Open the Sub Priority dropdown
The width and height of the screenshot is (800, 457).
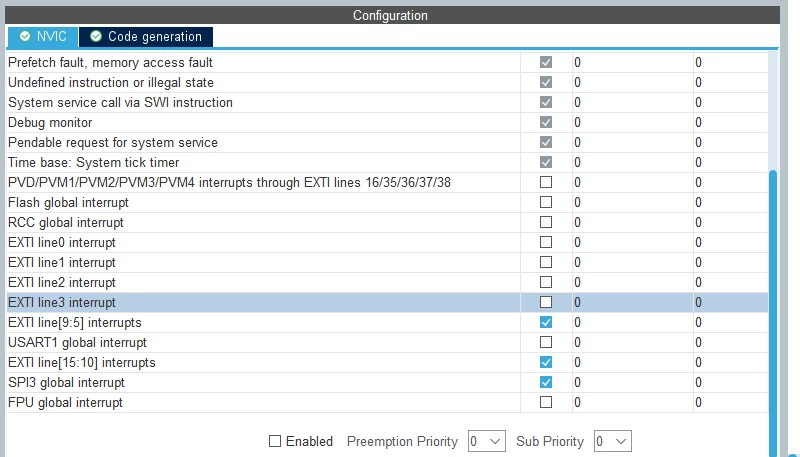613,441
